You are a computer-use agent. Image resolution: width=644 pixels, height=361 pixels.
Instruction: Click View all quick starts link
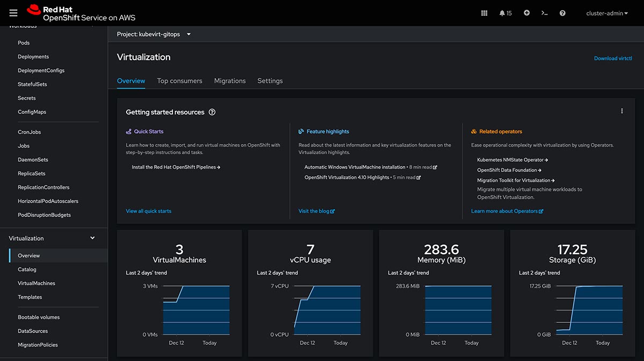pos(149,211)
